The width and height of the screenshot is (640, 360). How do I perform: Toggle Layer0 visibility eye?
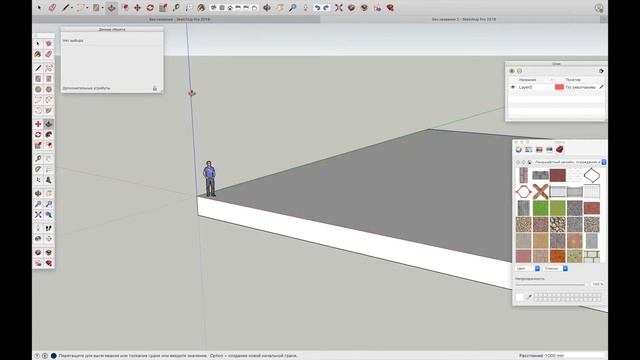(513, 87)
